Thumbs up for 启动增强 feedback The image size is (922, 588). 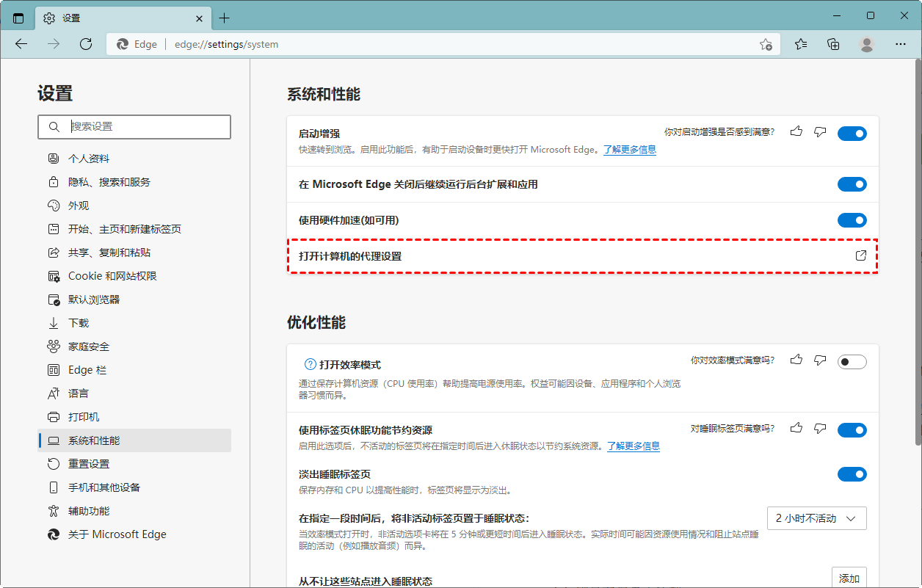coord(796,132)
